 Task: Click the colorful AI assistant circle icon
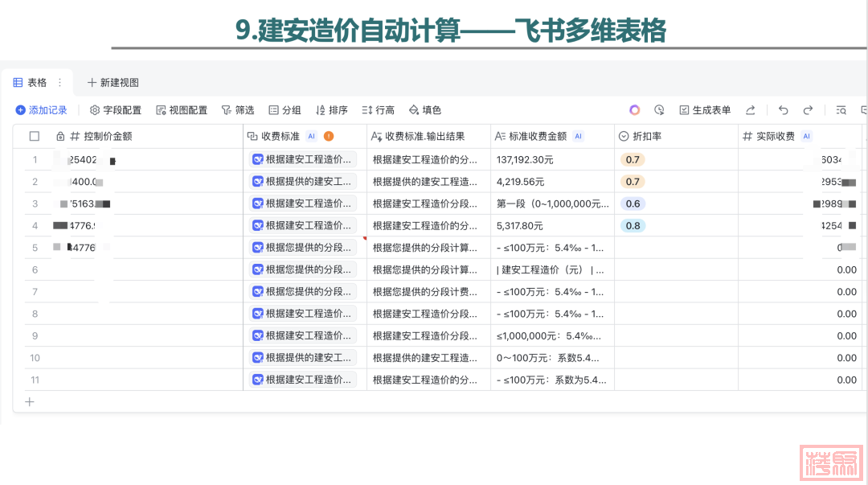(x=635, y=110)
